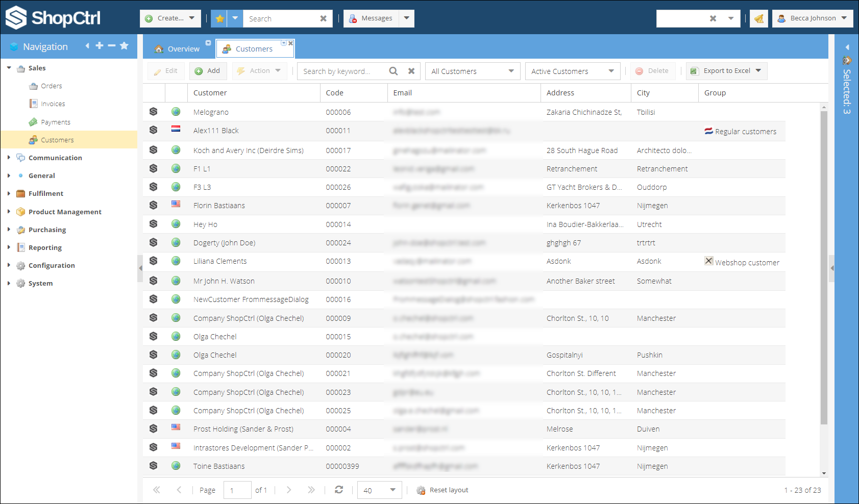The height and width of the screenshot is (504, 859).
Task: Collapse navigation panel with left arrow icon
Action: point(87,46)
